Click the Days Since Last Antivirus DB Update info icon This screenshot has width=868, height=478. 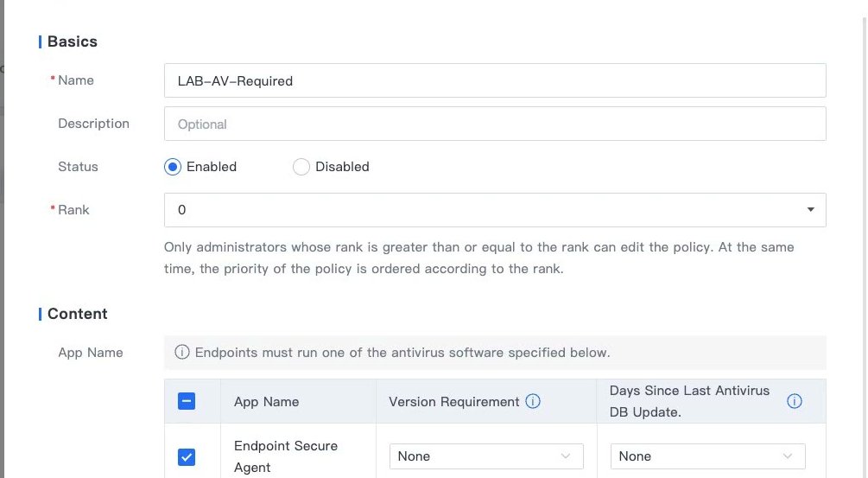(795, 402)
